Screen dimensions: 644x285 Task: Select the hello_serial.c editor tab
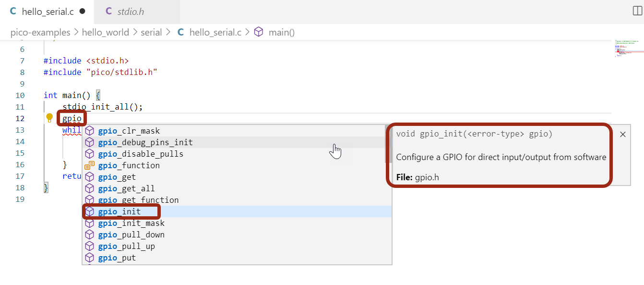coord(48,12)
